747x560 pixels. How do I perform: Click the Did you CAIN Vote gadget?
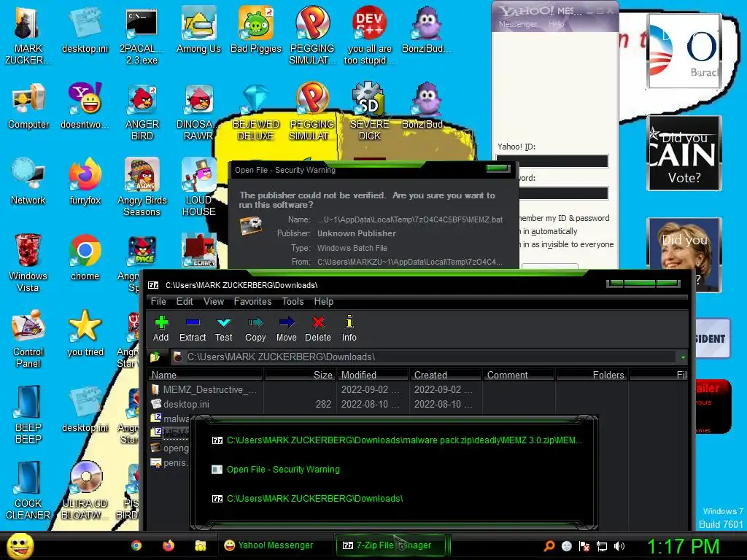tap(684, 153)
